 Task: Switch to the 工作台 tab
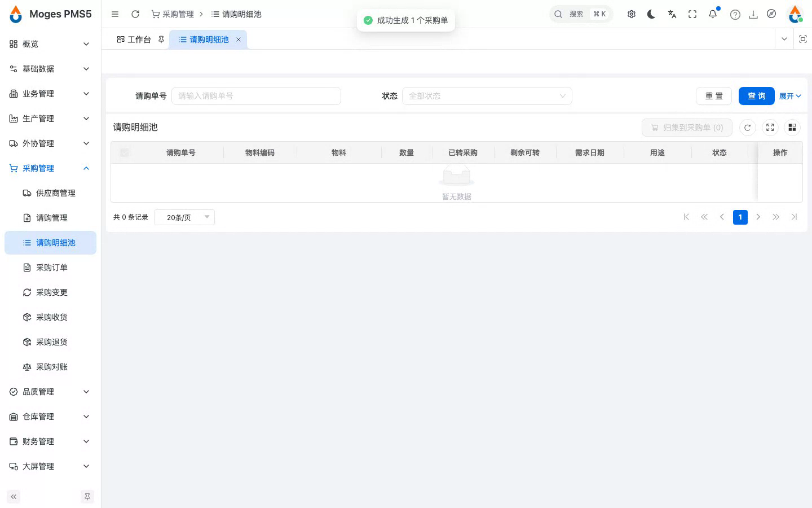[134, 40]
